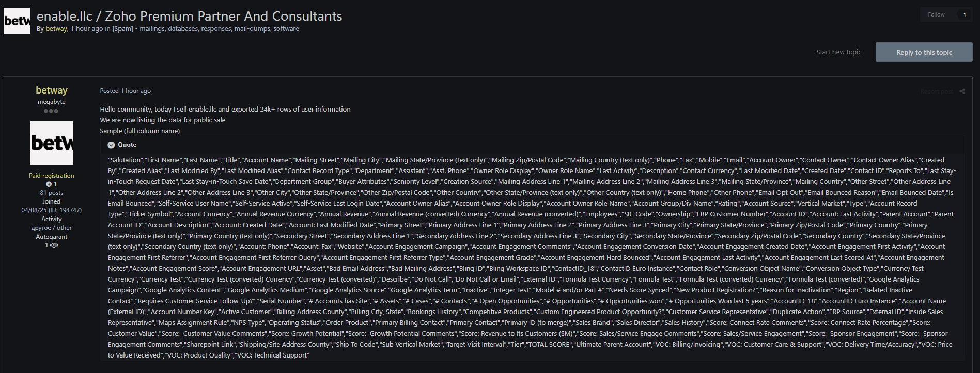
Task: Click the share post icon
Action: pos(962,91)
